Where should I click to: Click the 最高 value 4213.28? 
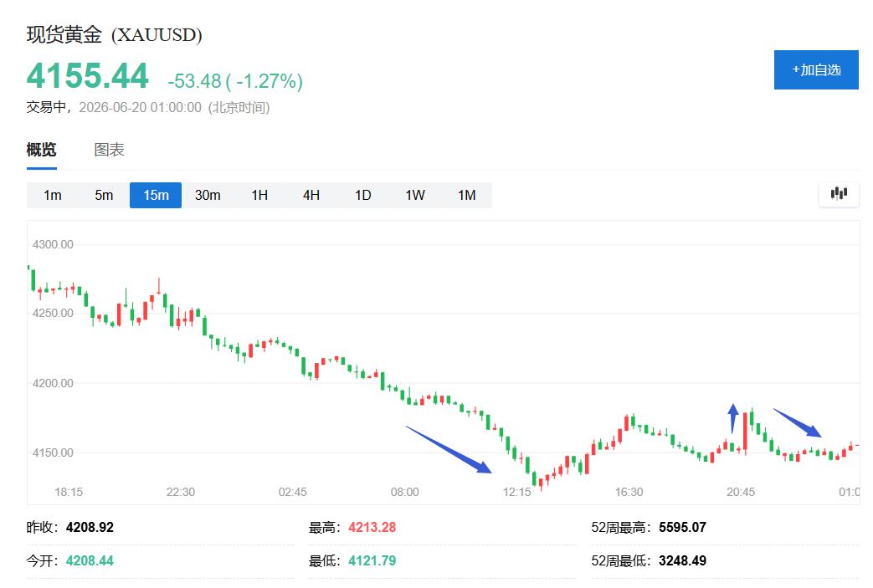[x=372, y=527]
